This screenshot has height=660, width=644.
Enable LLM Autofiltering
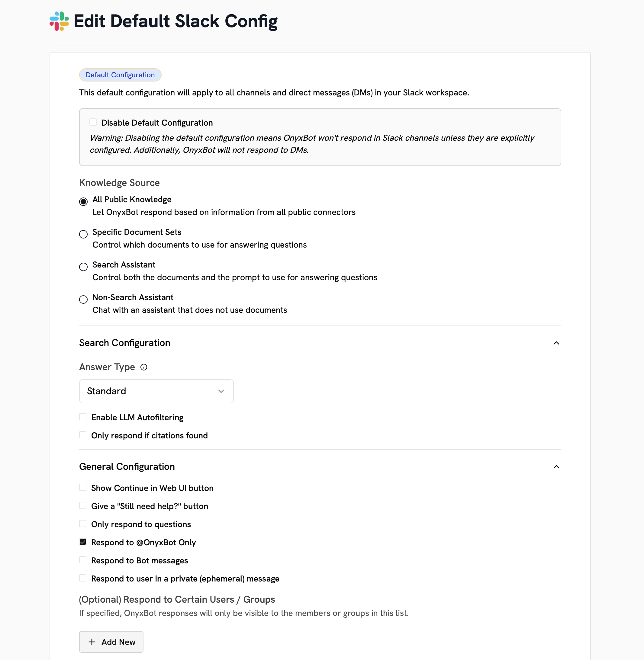[x=83, y=417]
